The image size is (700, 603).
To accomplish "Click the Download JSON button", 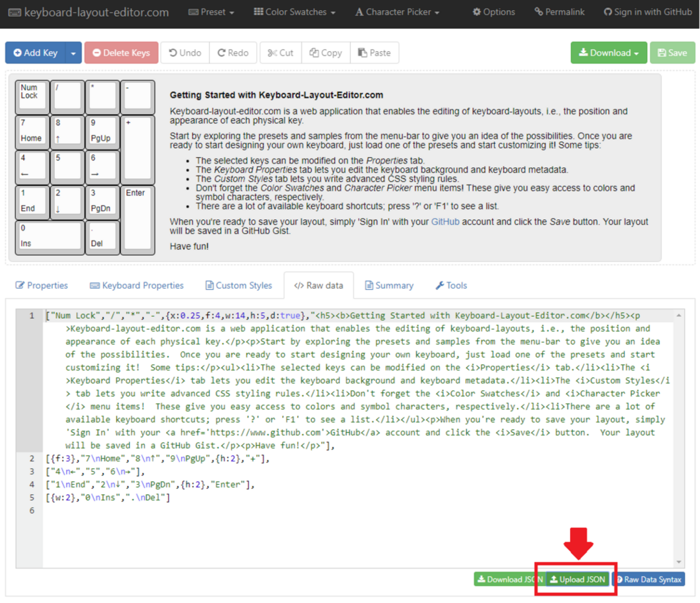I will pos(509,579).
